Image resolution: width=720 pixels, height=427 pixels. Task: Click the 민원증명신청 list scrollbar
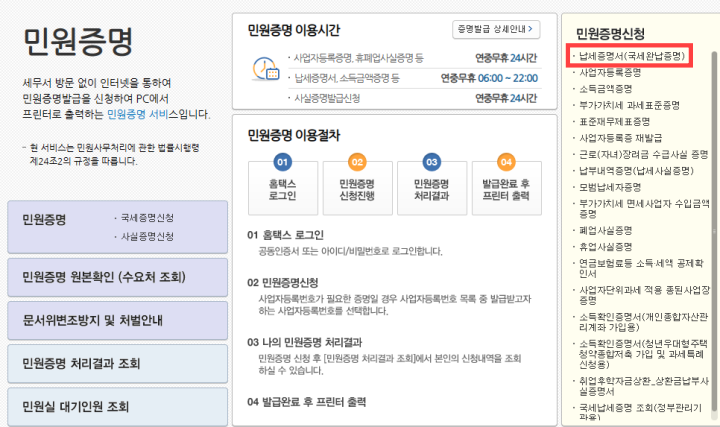coord(714,232)
